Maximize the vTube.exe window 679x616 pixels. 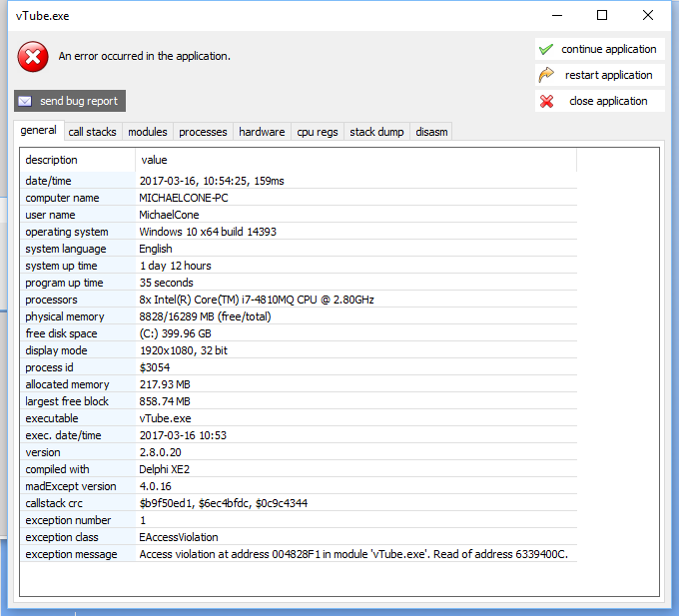pyautogui.click(x=602, y=15)
